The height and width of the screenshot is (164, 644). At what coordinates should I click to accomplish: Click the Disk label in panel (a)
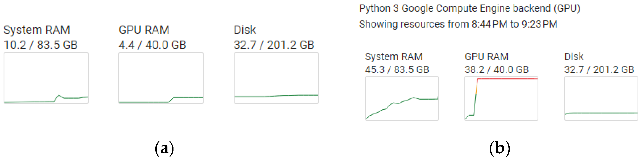(x=245, y=30)
